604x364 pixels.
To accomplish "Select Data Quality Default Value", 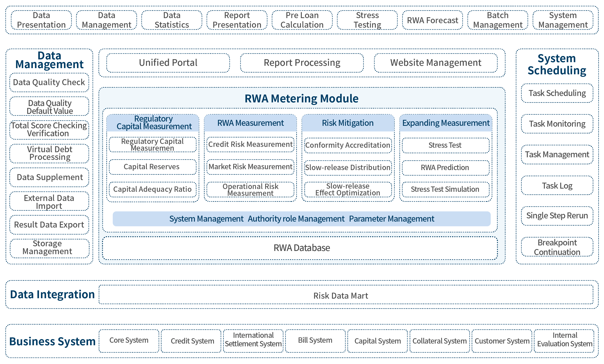I will click(49, 106).
